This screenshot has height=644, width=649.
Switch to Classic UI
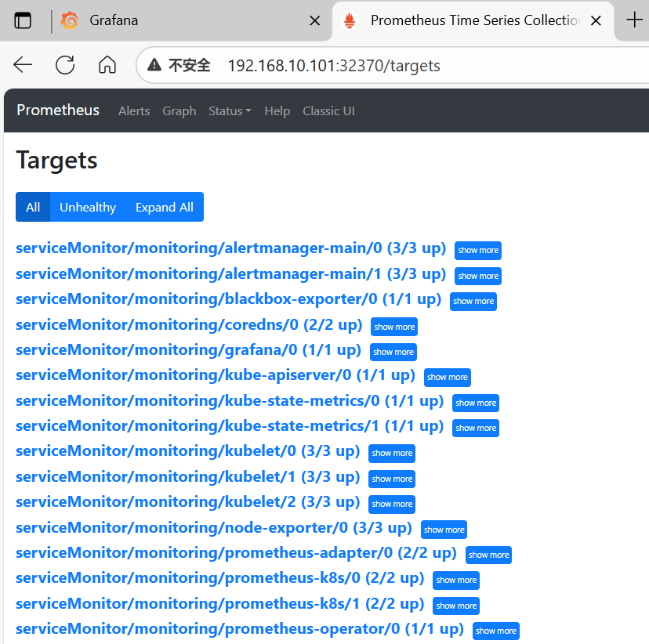328,110
